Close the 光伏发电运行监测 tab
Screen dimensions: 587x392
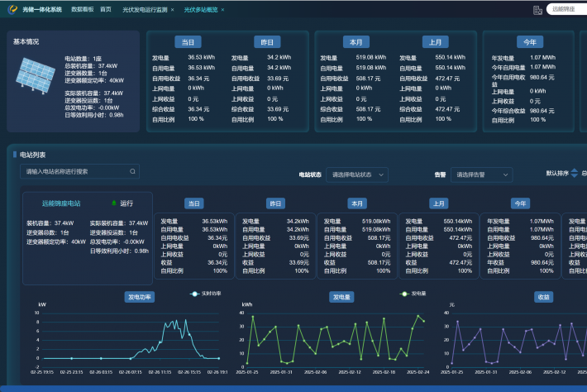174,10
